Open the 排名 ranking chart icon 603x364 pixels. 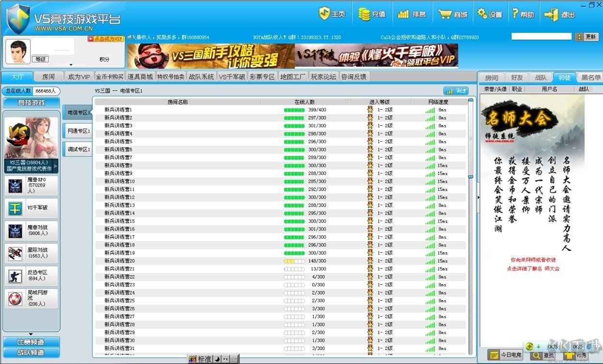pos(404,14)
